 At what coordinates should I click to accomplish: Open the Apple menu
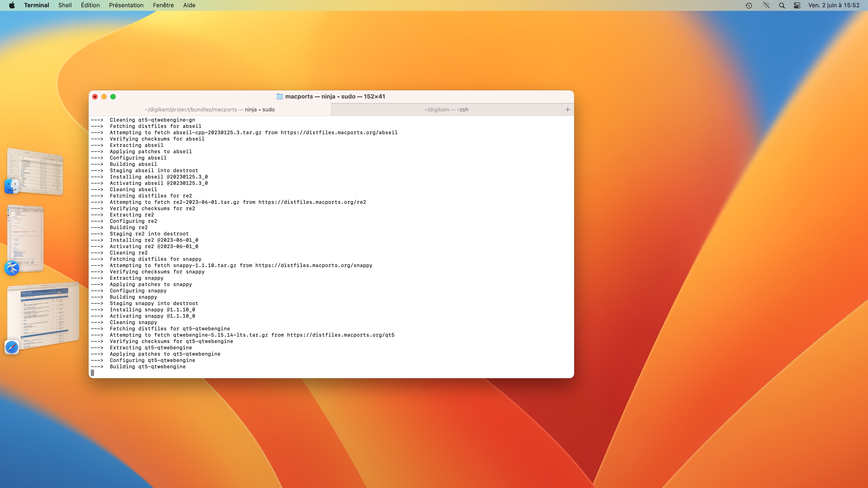(x=12, y=5)
